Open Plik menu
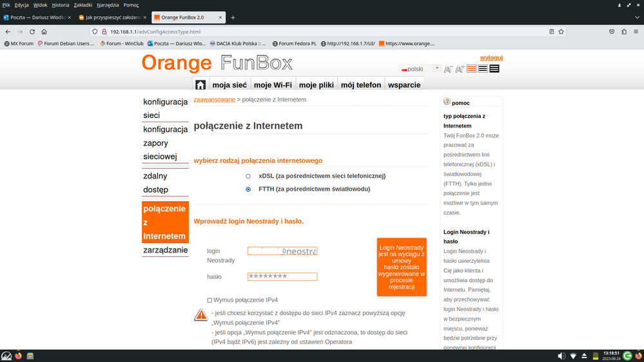This screenshot has width=644, height=362. coord(6,5)
